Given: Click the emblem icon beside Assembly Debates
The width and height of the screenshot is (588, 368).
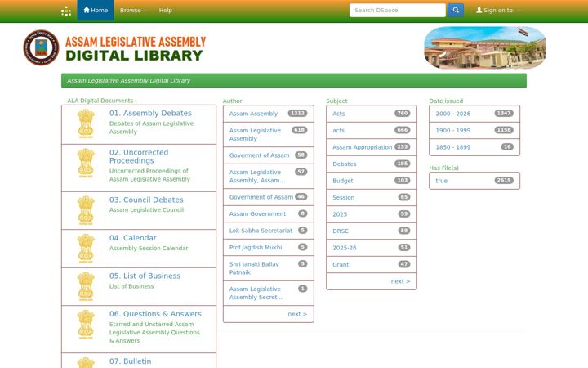Looking at the screenshot, I should pos(86,123).
